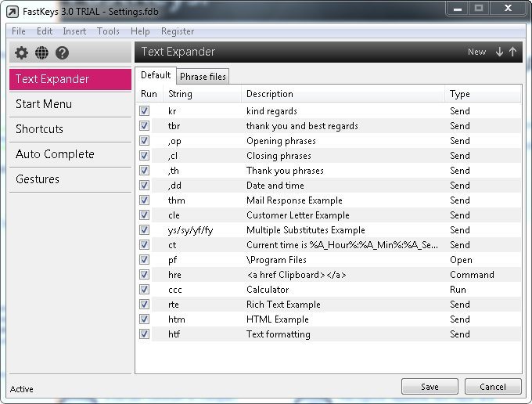This screenshot has height=404, width=532.
Task: Select the 'Customer Letter Example' row
Action: coord(329,215)
